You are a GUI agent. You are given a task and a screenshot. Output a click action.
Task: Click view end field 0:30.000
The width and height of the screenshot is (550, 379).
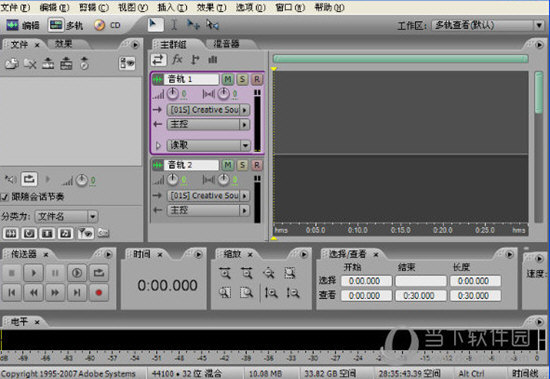coord(420,295)
